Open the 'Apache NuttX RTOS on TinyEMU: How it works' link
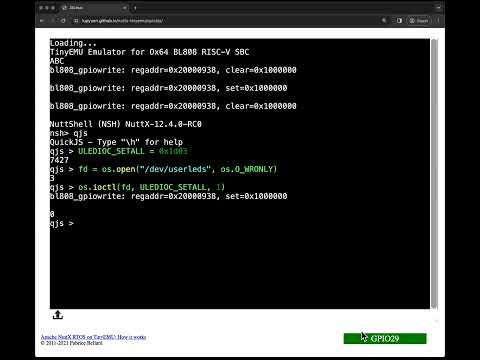 tap(93, 337)
